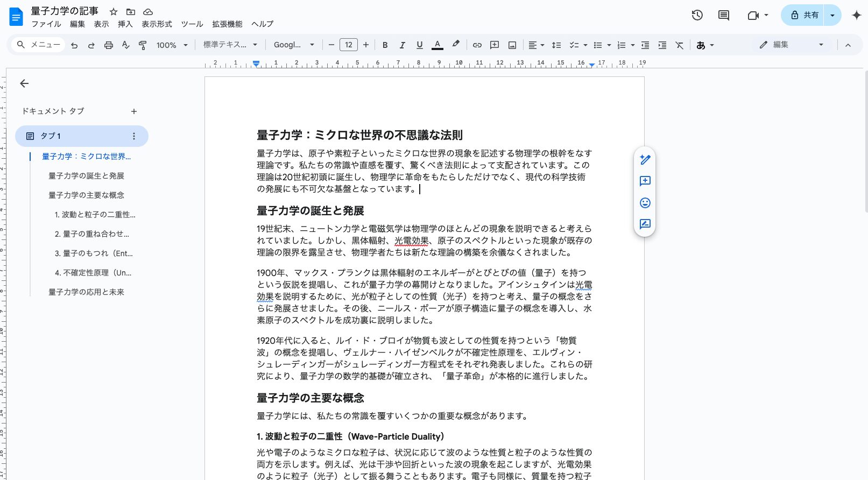Close the document tabs sidebar with back arrow
Viewport: 868px width, 480px height.
[24, 83]
